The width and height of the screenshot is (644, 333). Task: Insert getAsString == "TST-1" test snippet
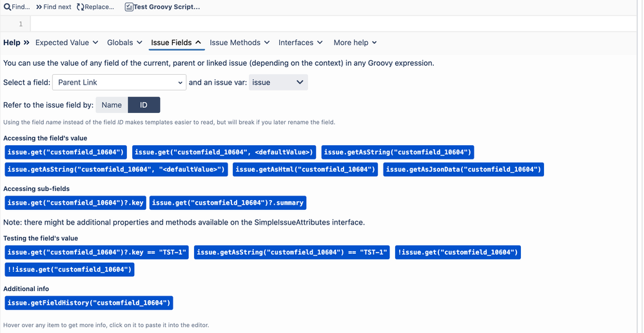[291, 252]
